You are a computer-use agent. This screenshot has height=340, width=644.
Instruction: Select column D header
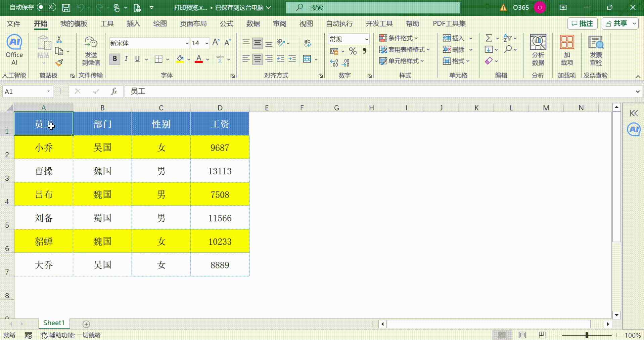point(220,108)
